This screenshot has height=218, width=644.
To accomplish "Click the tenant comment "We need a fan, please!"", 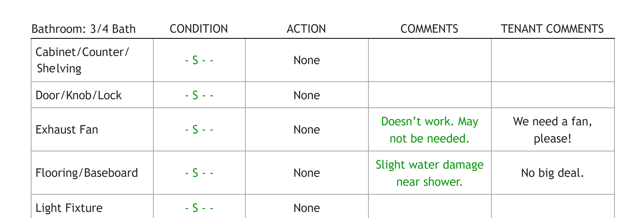I will tap(553, 130).
